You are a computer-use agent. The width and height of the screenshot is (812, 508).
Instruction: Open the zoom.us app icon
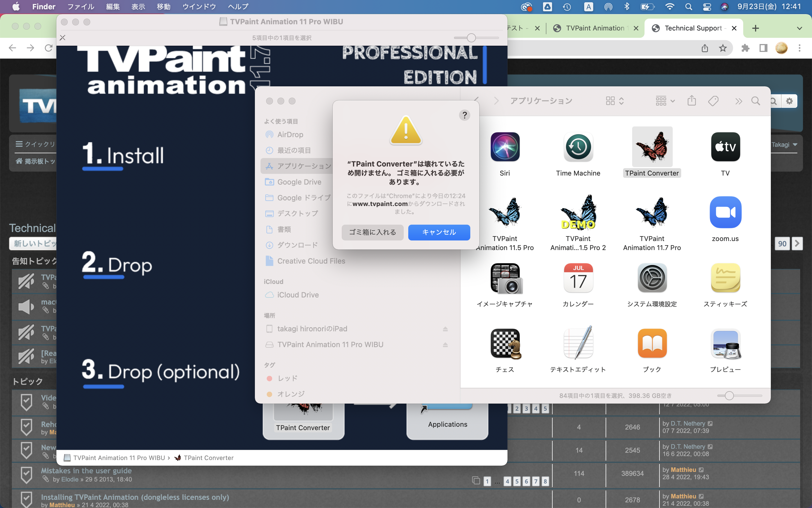click(725, 212)
